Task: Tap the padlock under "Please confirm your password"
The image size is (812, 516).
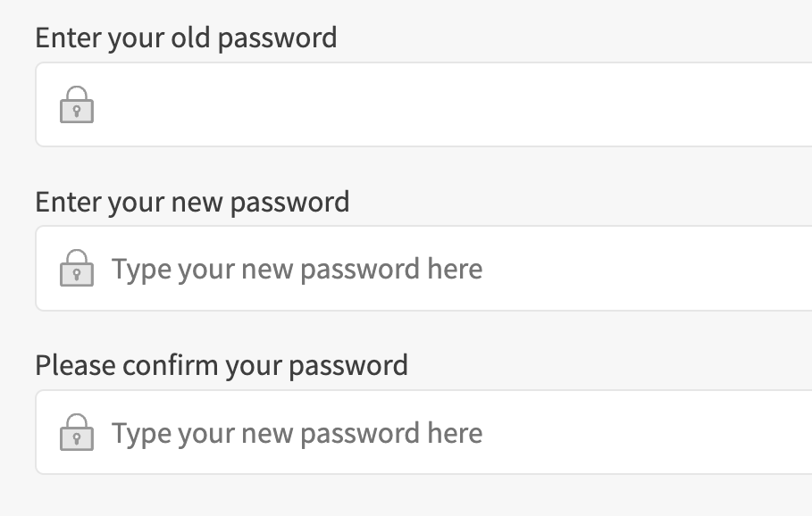Action: [77, 433]
